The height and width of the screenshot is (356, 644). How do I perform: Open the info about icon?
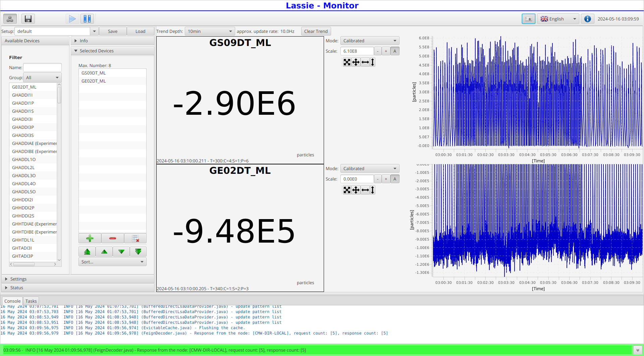(x=587, y=19)
